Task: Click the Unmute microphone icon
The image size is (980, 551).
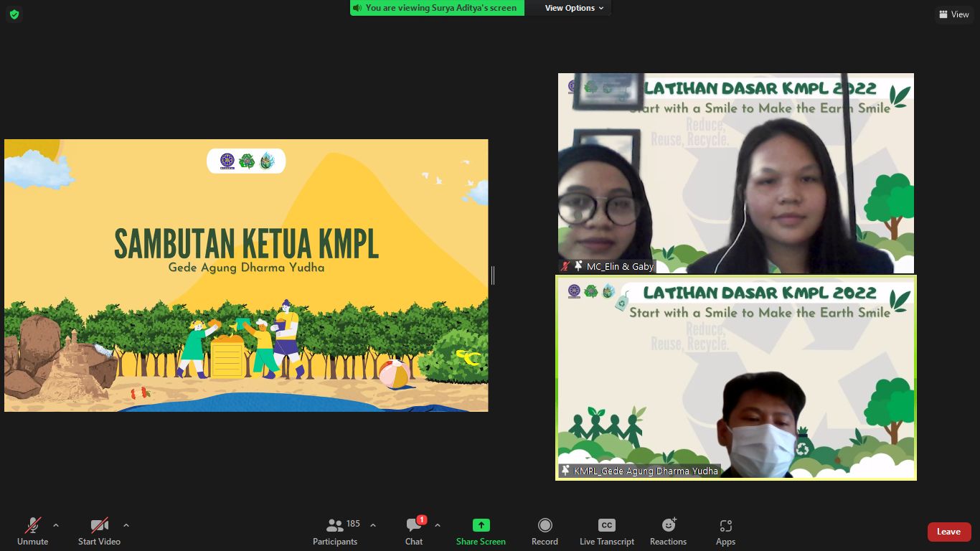Action: [x=33, y=525]
